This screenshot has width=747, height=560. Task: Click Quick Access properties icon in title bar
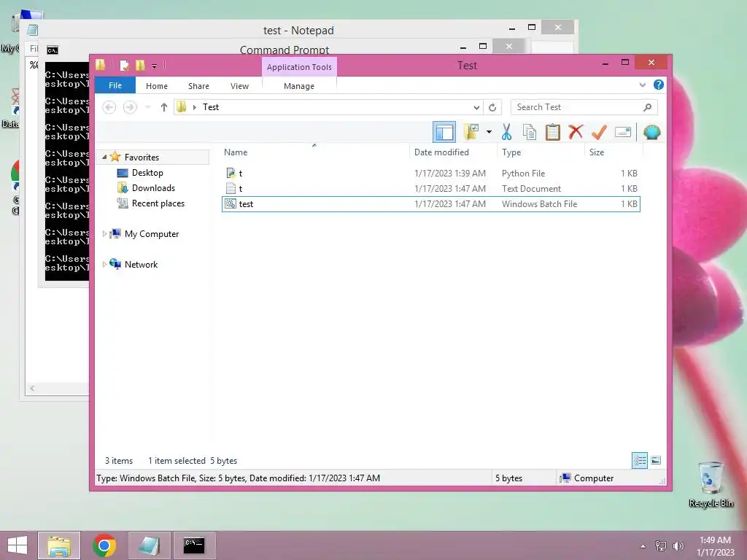point(124,65)
